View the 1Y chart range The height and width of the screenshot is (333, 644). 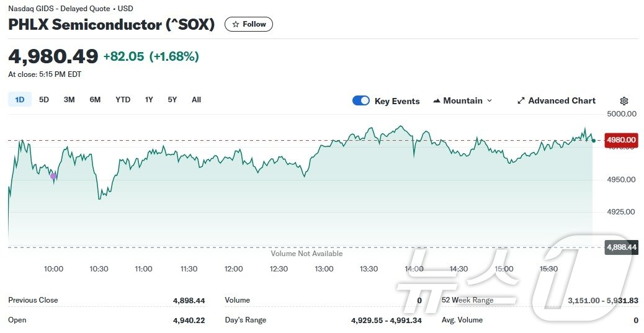pyautogui.click(x=149, y=100)
